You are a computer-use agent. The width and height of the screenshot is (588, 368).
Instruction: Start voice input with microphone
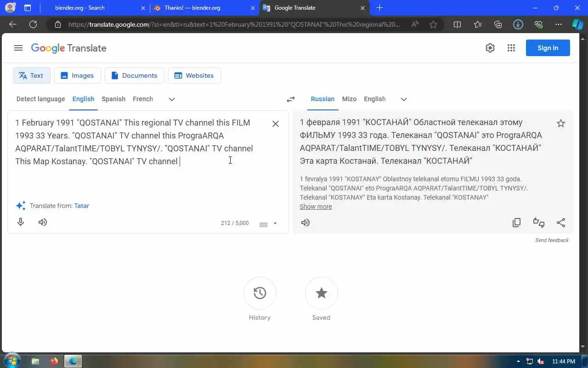click(x=21, y=222)
